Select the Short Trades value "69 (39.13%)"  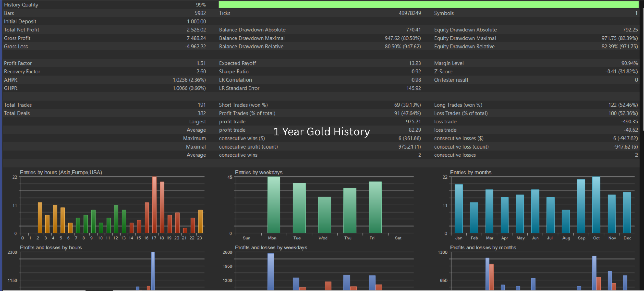tap(408, 105)
